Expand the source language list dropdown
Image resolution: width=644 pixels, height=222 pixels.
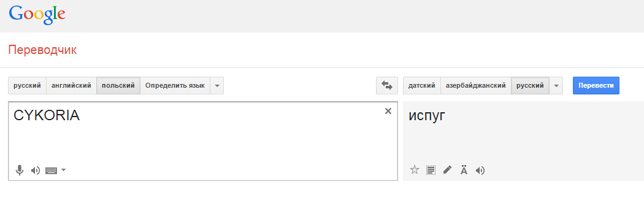click(x=217, y=86)
